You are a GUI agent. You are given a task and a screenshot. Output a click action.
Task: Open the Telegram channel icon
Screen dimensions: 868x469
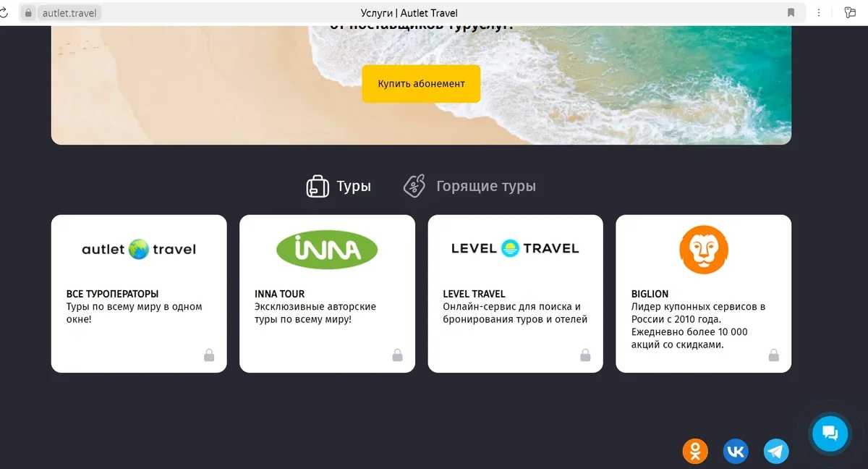coord(776,452)
